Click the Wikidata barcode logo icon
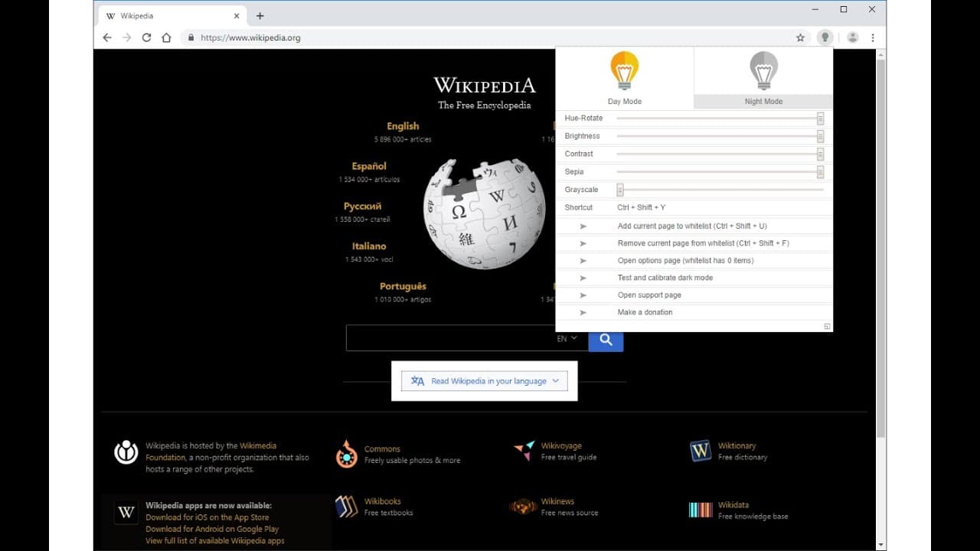This screenshot has width=980, height=551. coord(701,510)
